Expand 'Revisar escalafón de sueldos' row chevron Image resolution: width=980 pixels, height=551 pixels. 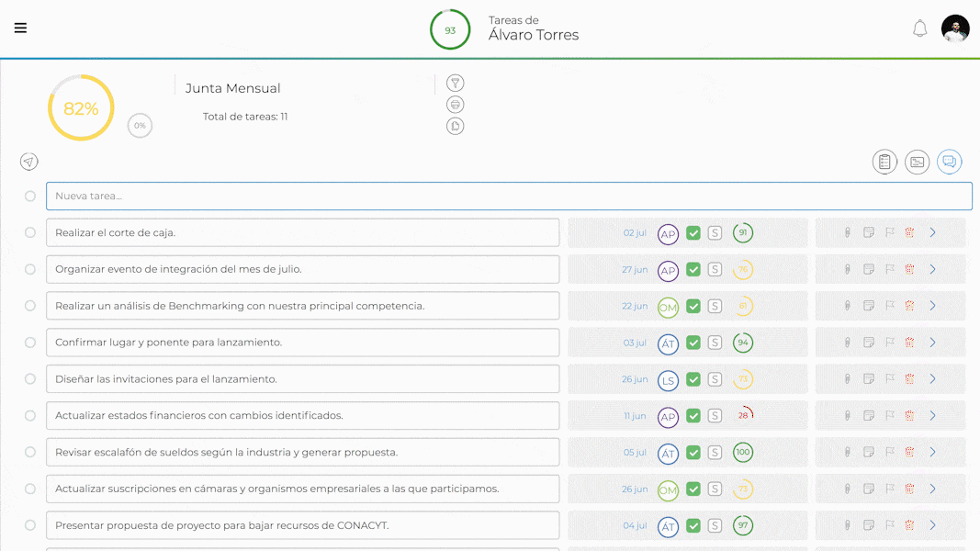pos(932,452)
